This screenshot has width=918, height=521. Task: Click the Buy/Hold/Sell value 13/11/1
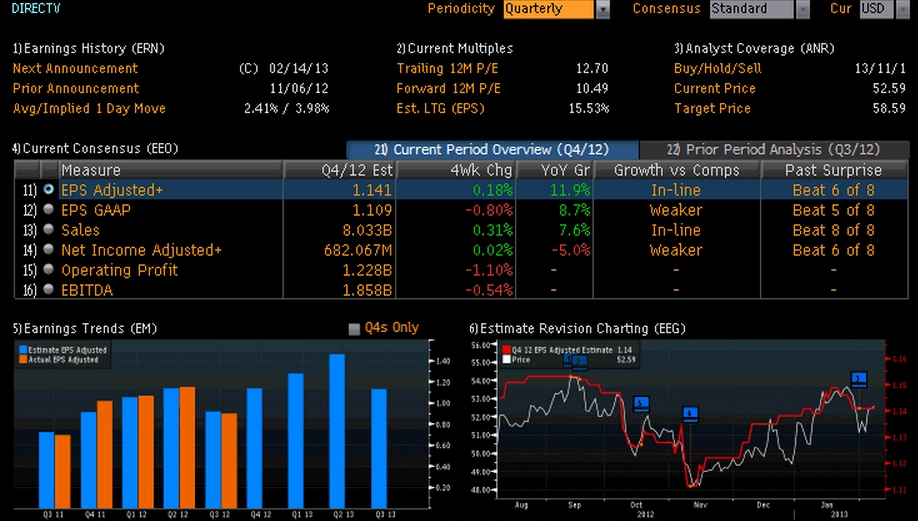coord(880,68)
